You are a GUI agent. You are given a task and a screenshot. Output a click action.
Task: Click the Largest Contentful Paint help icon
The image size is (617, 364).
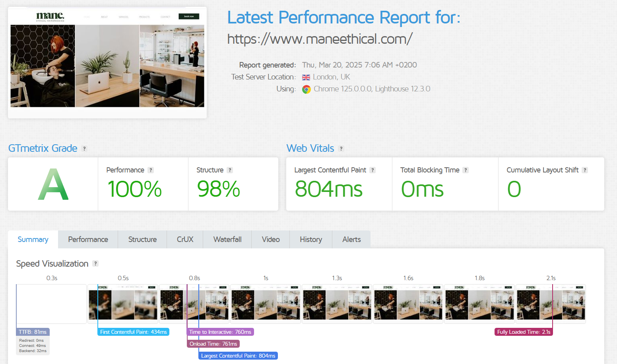click(373, 170)
